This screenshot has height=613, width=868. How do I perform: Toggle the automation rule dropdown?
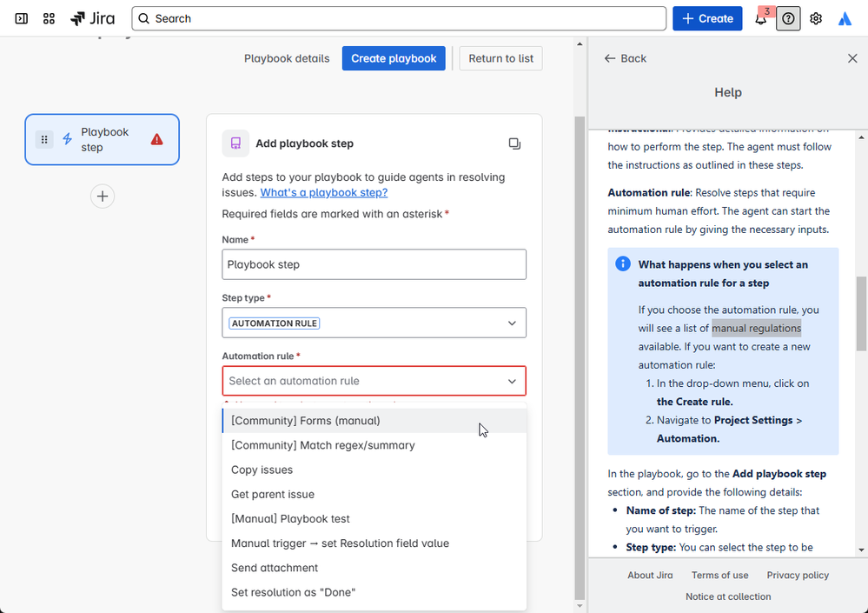374,381
